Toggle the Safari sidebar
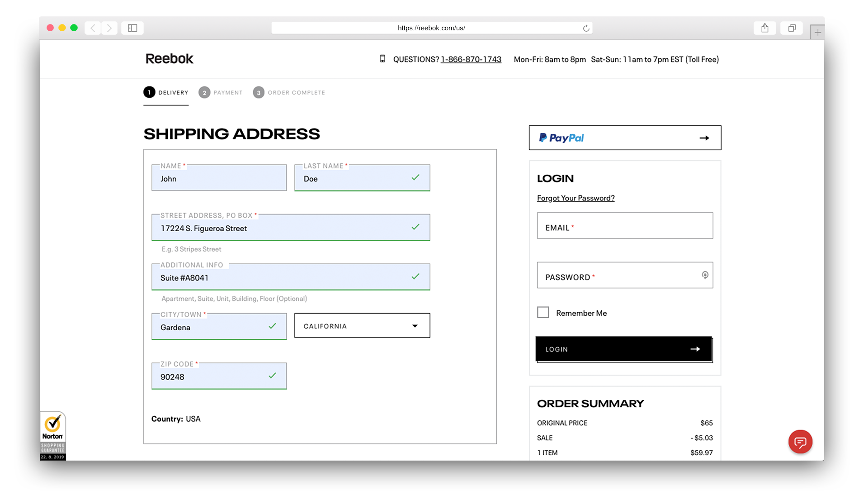The image size is (868, 495). [x=132, y=28]
